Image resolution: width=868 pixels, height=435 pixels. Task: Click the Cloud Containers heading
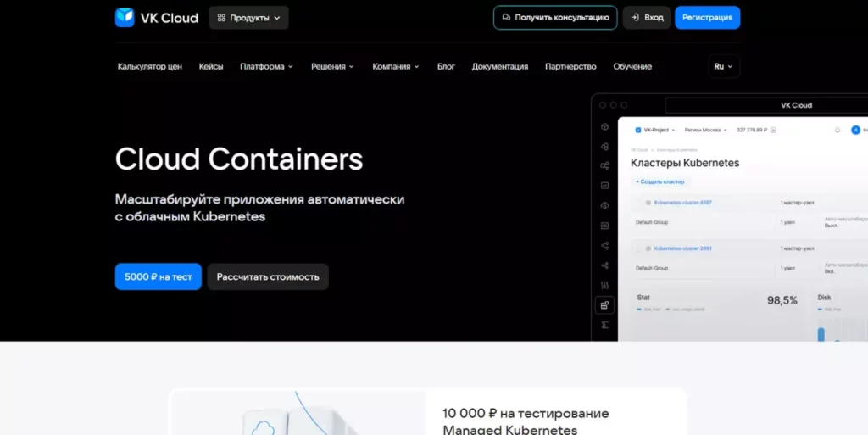(239, 159)
